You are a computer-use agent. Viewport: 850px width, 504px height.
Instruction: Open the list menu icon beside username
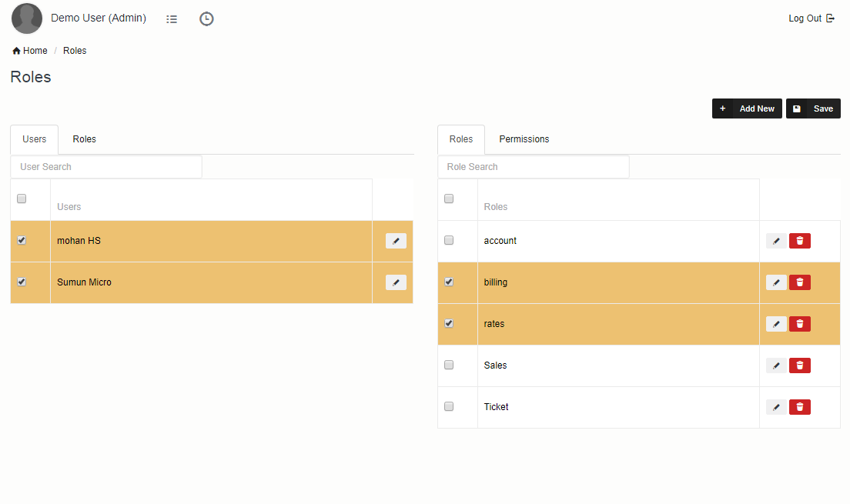coord(172,19)
